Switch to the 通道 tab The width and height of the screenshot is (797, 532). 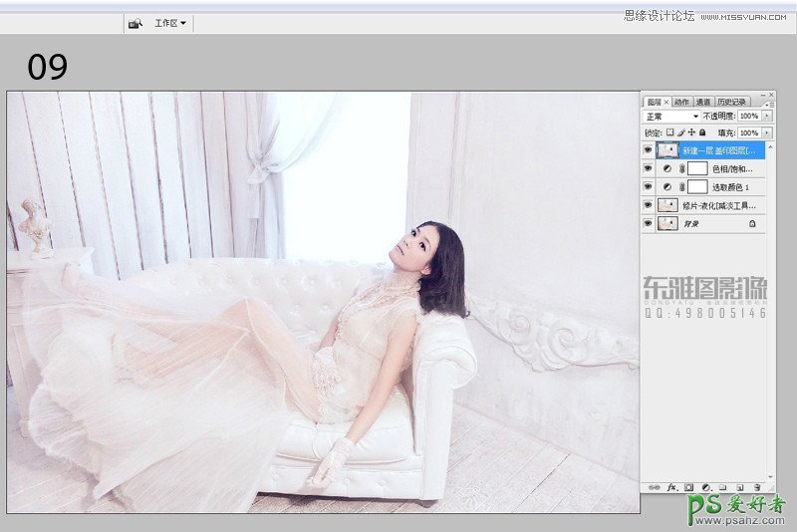[703, 102]
